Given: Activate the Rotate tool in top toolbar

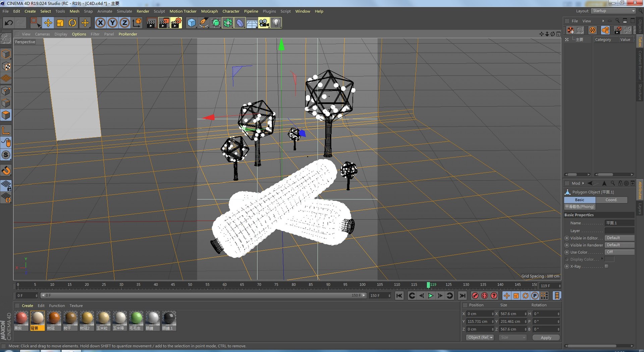Looking at the screenshot, I should 72,23.
